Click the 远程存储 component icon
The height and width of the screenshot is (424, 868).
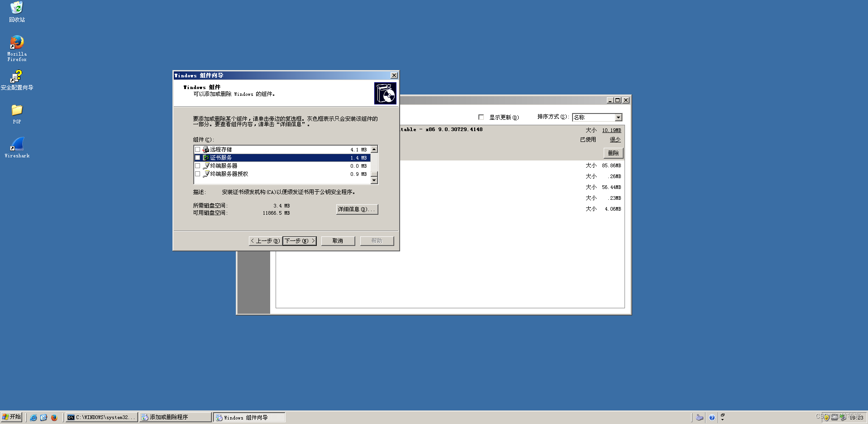pyautogui.click(x=205, y=150)
